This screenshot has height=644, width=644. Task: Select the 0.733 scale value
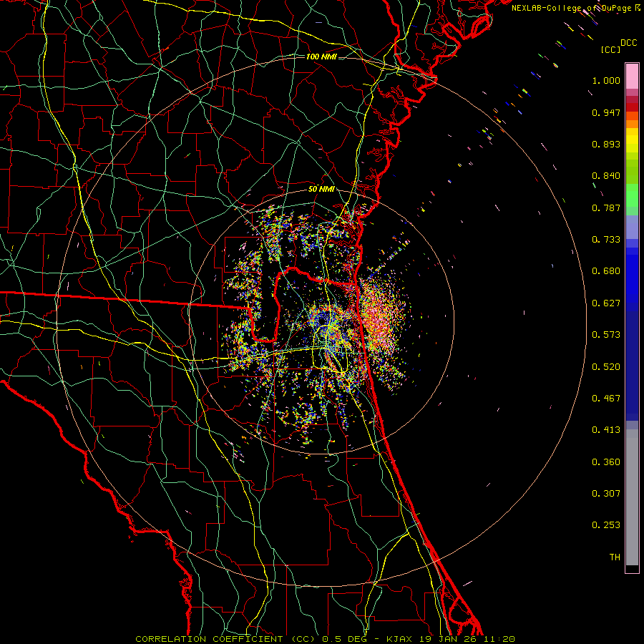point(606,240)
